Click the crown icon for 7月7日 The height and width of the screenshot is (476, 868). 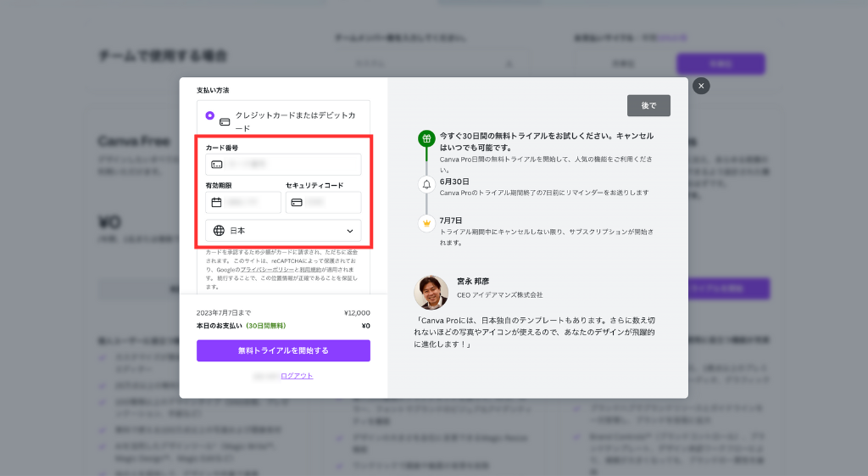[x=426, y=223]
